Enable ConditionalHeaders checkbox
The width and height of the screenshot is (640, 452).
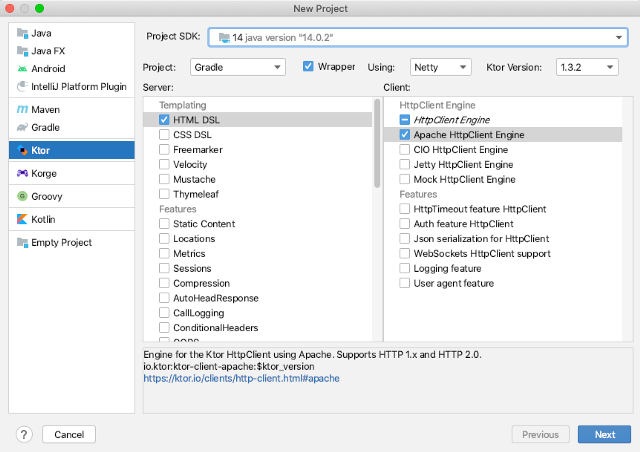(x=164, y=327)
